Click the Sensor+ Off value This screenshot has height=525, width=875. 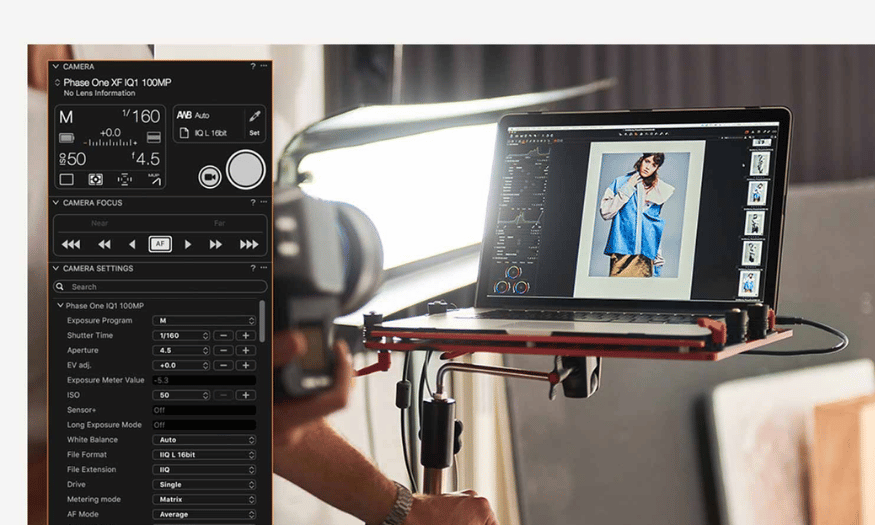(x=204, y=410)
